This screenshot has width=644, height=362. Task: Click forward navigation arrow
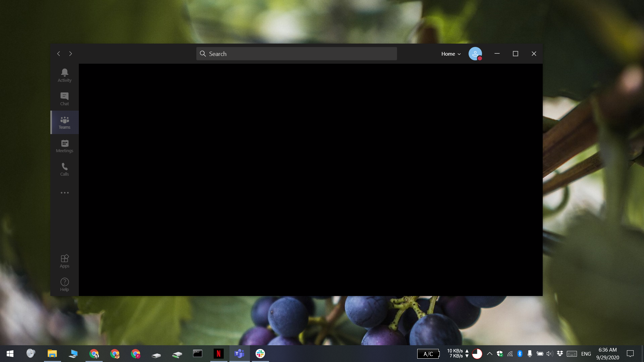[70, 54]
